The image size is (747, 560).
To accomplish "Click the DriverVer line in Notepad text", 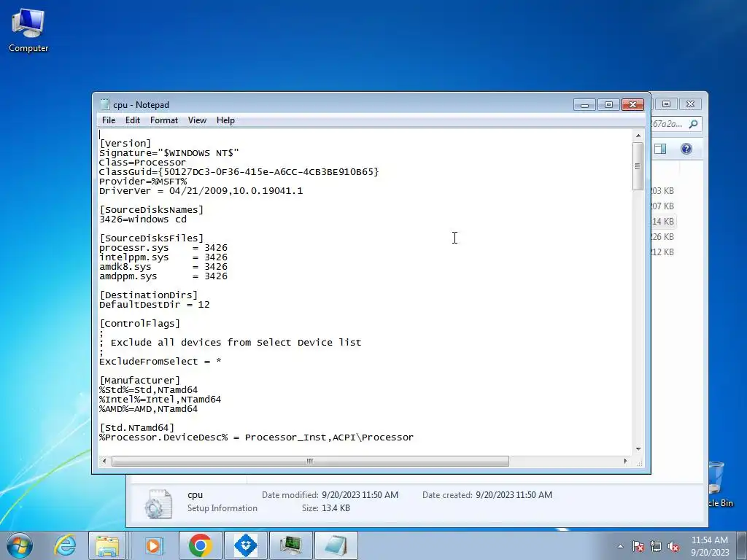I will [201, 191].
